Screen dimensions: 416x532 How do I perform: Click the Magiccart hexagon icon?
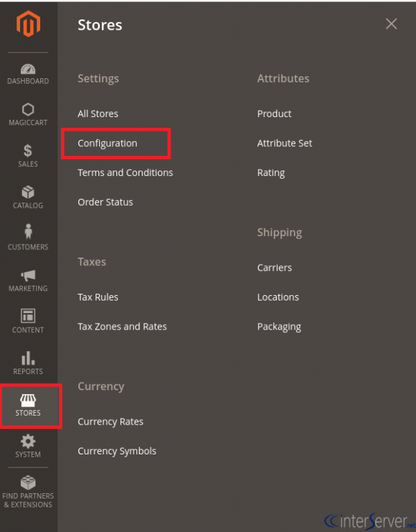coord(28,109)
